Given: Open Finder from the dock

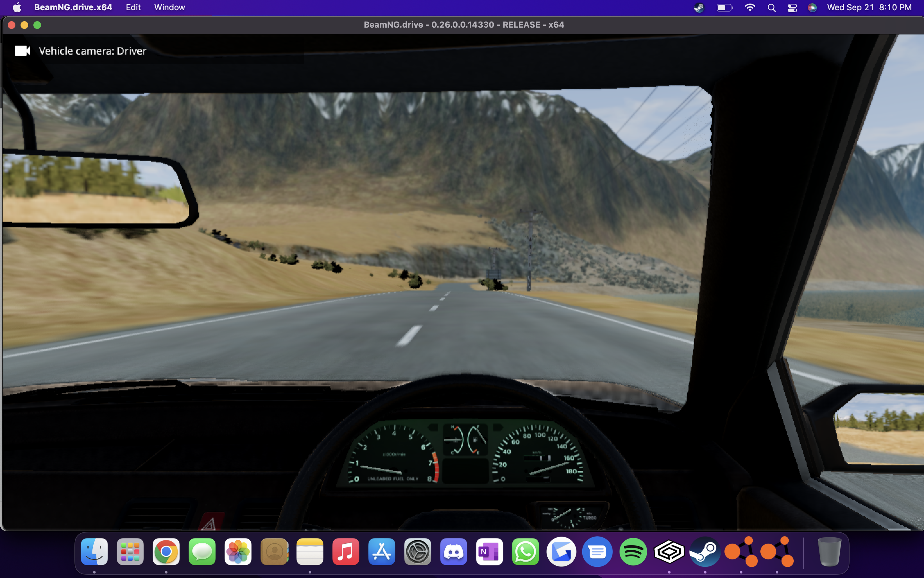Looking at the screenshot, I should coord(94,552).
